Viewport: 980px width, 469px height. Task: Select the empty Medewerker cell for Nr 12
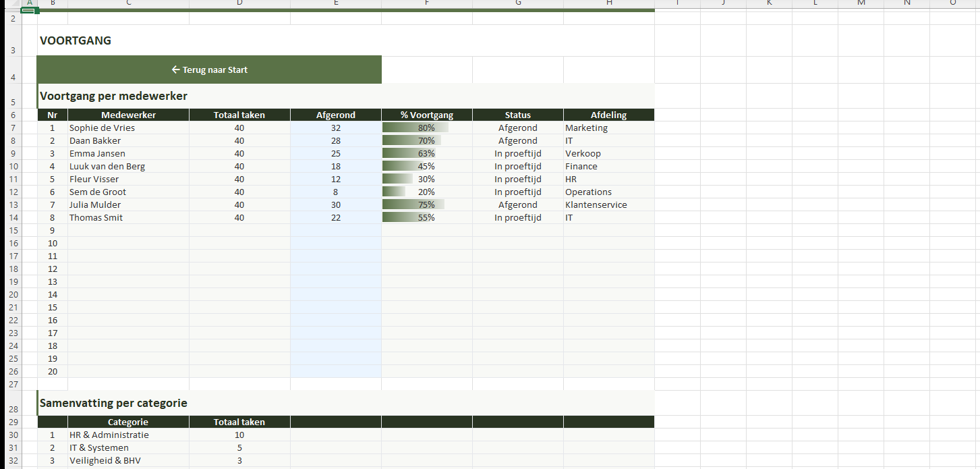pyautogui.click(x=128, y=269)
